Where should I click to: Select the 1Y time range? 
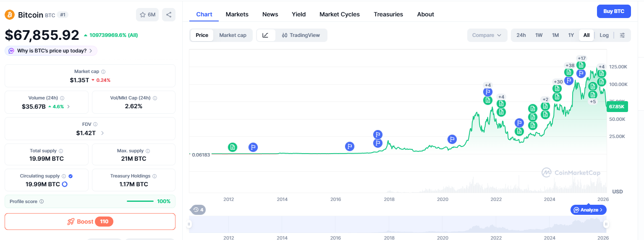click(x=571, y=35)
